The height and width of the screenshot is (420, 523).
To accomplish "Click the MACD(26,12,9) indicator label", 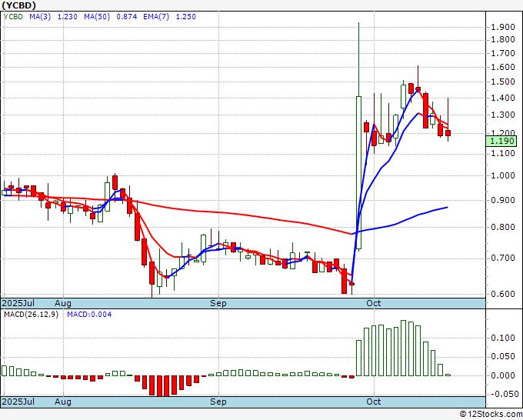I will [31, 315].
